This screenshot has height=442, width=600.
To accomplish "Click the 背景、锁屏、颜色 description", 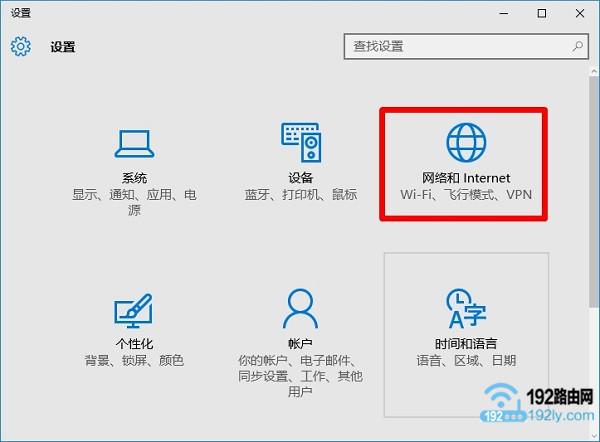I will tap(134, 360).
